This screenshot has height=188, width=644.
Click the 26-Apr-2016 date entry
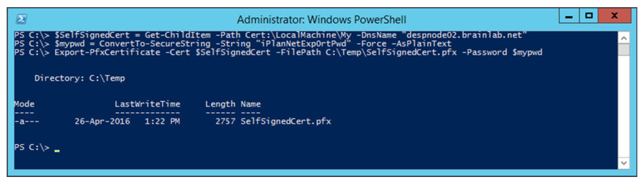[102, 121]
